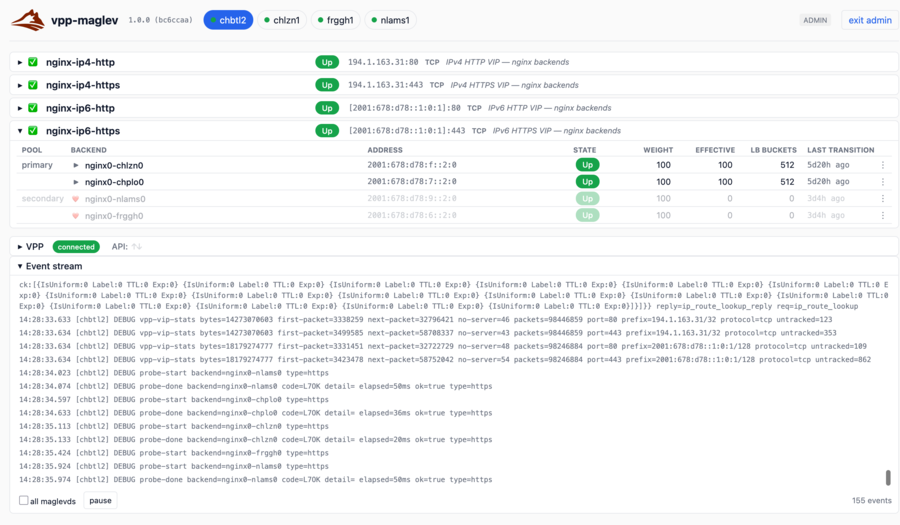
Task: Click Up state badge of nginx0-frggh0
Action: pos(587,215)
